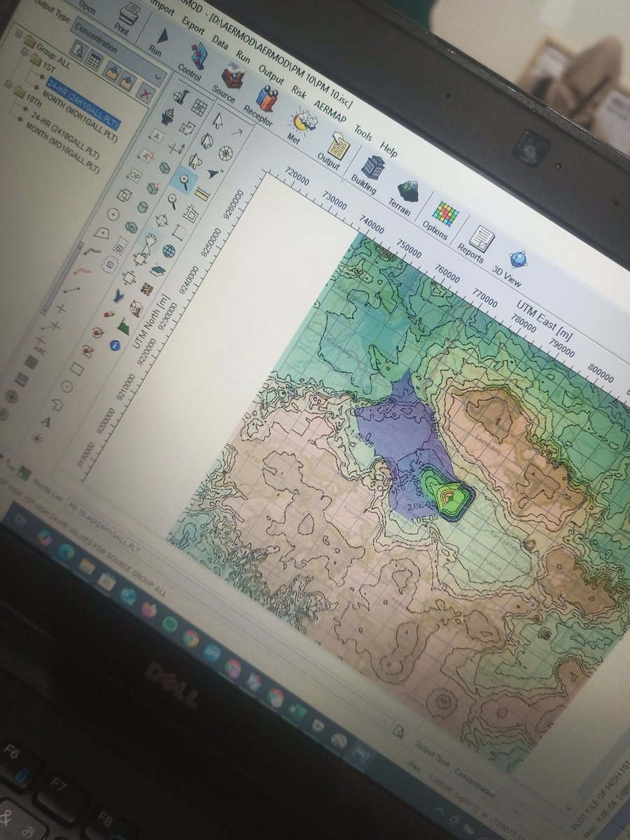Click the blue info circle icon
630x840 pixels.
114,344
